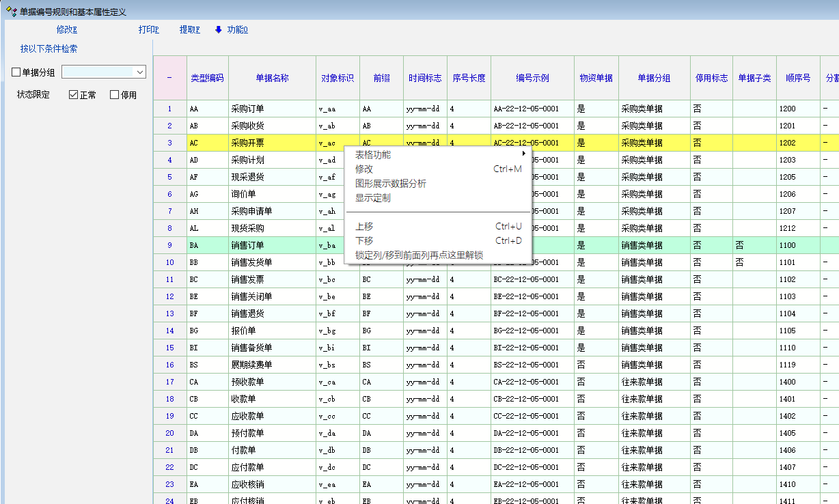Click the 锁定列 unlock context menu entry
The width and height of the screenshot is (839, 504).
click(x=419, y=255)
